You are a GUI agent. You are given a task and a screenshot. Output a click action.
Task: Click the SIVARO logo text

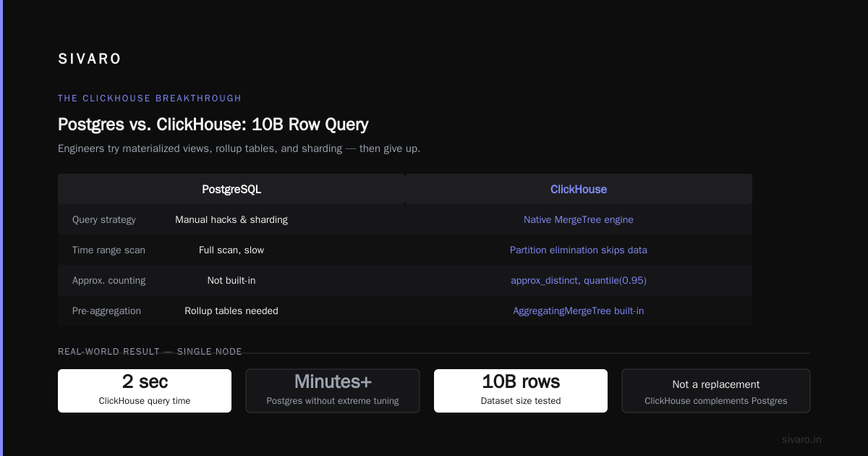pos(90,59)
